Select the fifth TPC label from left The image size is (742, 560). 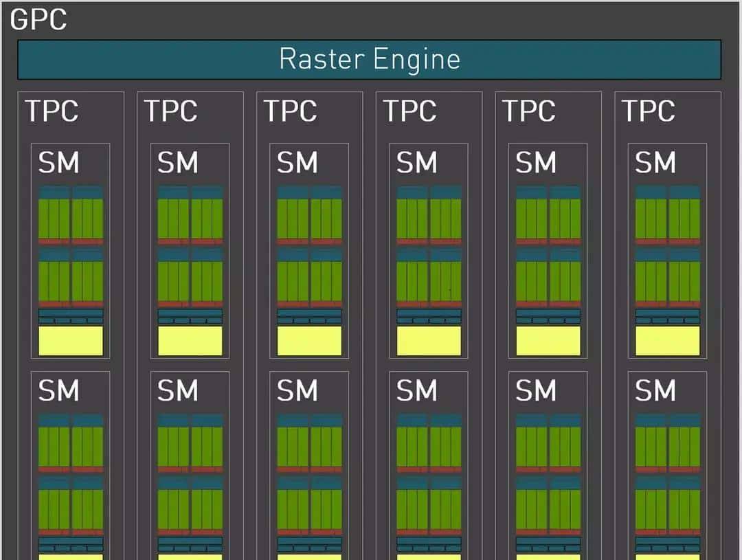529,111
